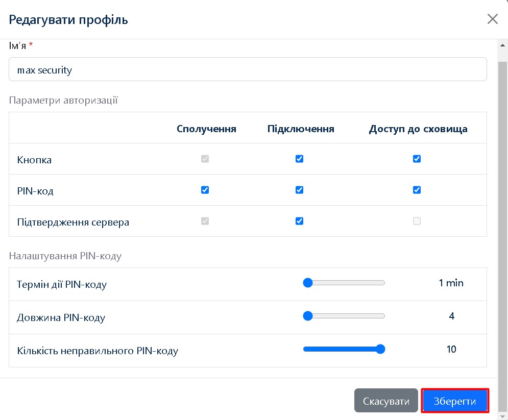The width and height of the screenshot is (508, 420).
Task: Toggle PIN-код checkbox under Доступ до сховища
Action: pyautogui.click(x=417, y=190)
